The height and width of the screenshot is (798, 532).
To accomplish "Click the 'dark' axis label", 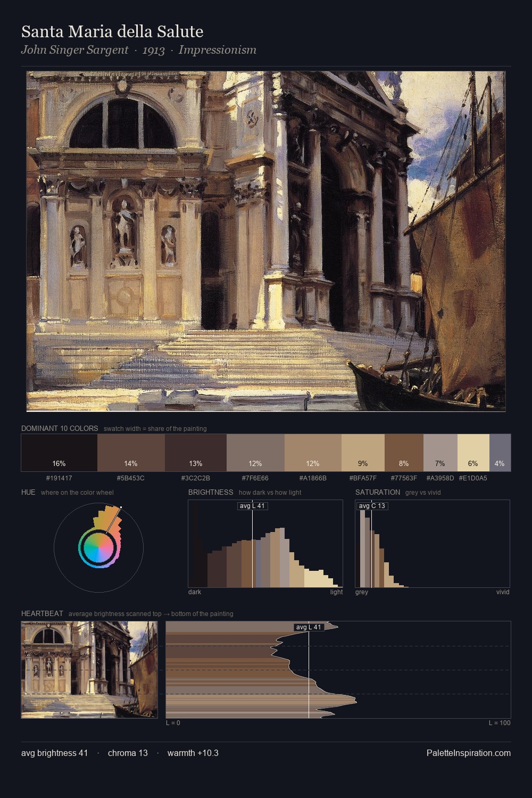I will point(195,592).
